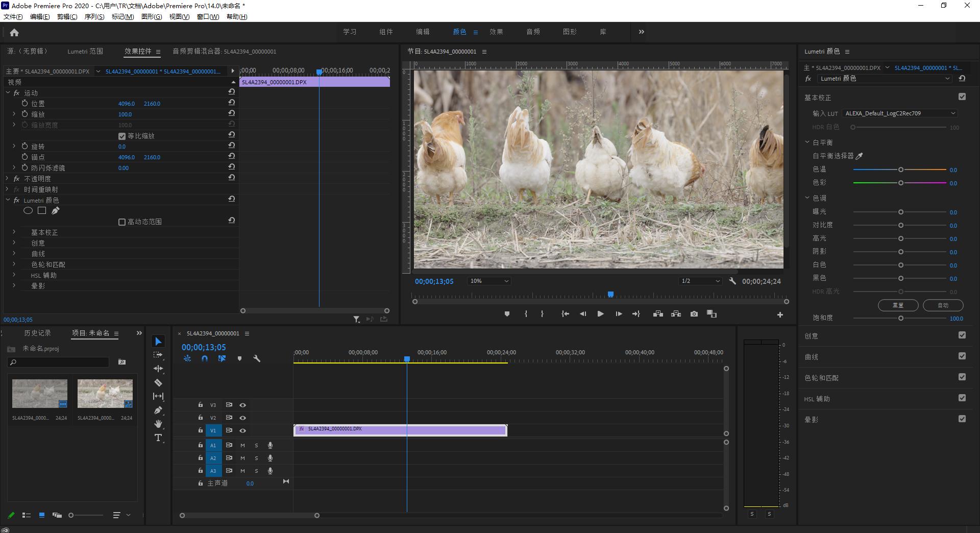
Task: Play the program monitor video
Action: point(600,314)
